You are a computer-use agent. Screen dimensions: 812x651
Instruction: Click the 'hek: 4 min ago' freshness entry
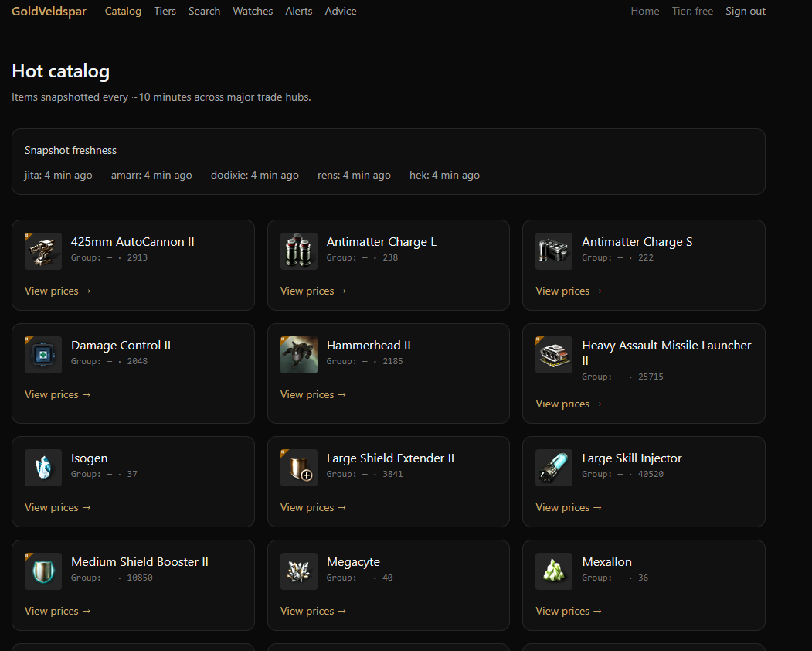pyautogui.click(x=445, y=176)
